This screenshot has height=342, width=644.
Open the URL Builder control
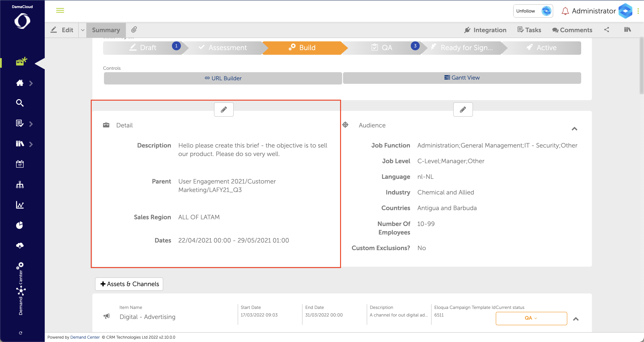[223, 78]
